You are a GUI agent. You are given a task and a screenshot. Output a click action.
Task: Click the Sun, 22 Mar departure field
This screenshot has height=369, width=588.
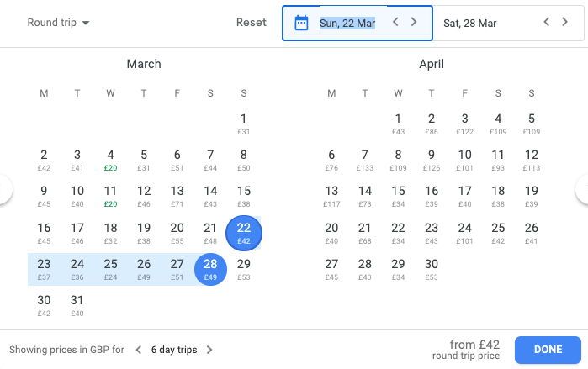tap(347, 23)
